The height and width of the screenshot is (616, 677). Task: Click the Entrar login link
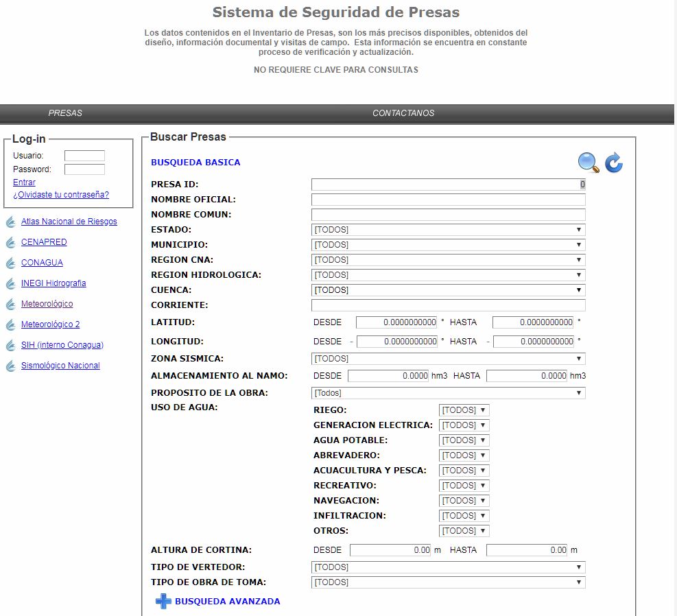pos(24,182)
